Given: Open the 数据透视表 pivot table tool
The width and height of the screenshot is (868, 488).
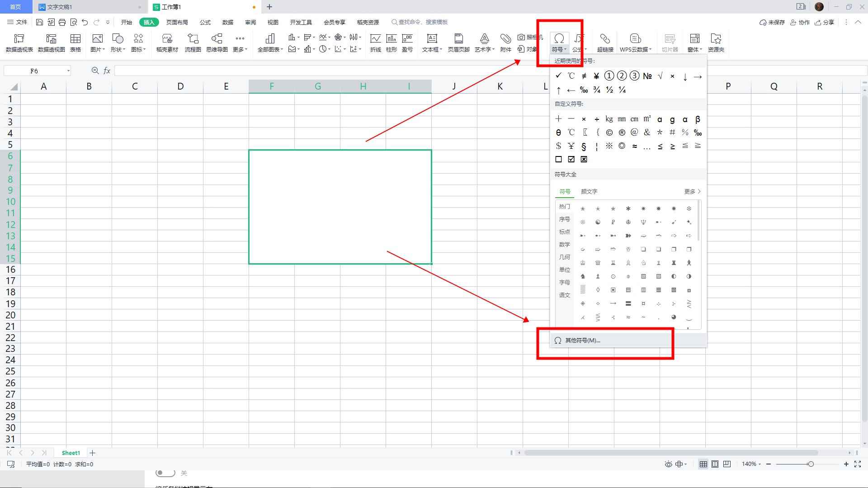Looking at the screenshot, I should [x=19, y=43].
